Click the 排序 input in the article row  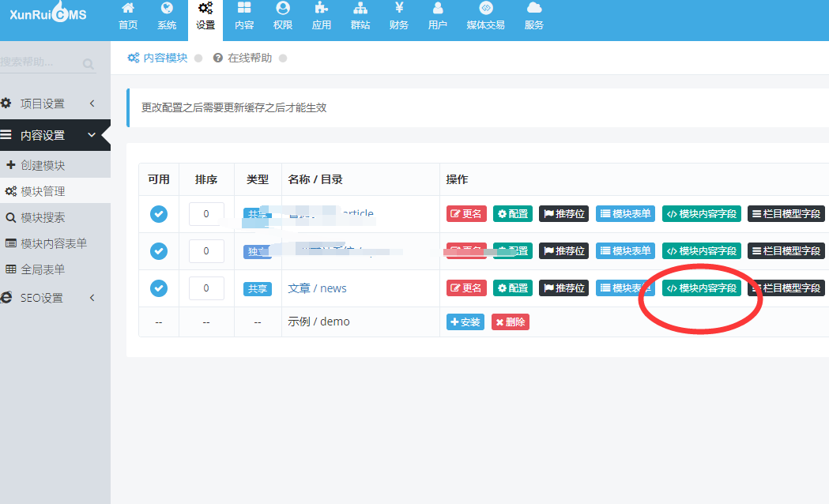206,214
